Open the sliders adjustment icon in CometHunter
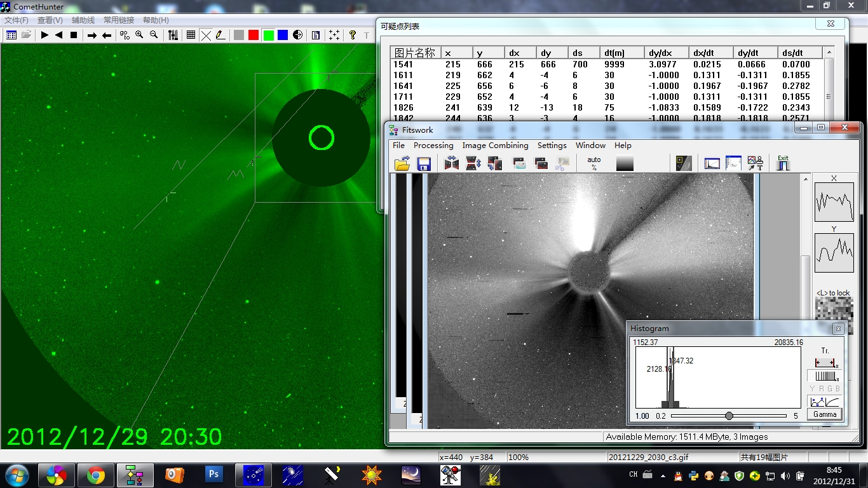Screen dimensions: 868x488 tap(173, 35)
